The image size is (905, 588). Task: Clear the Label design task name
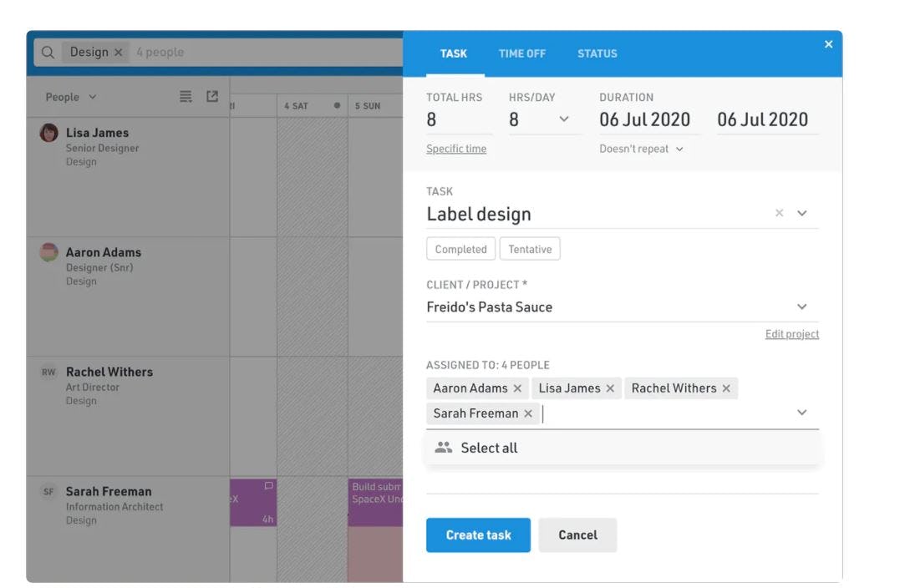[779, 213]
